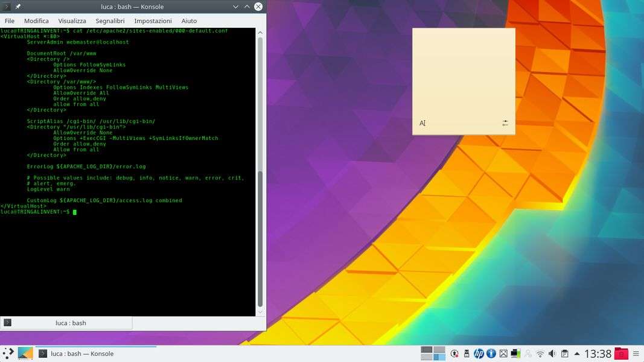Open the virtual desktop pager

tap(433, 354)
